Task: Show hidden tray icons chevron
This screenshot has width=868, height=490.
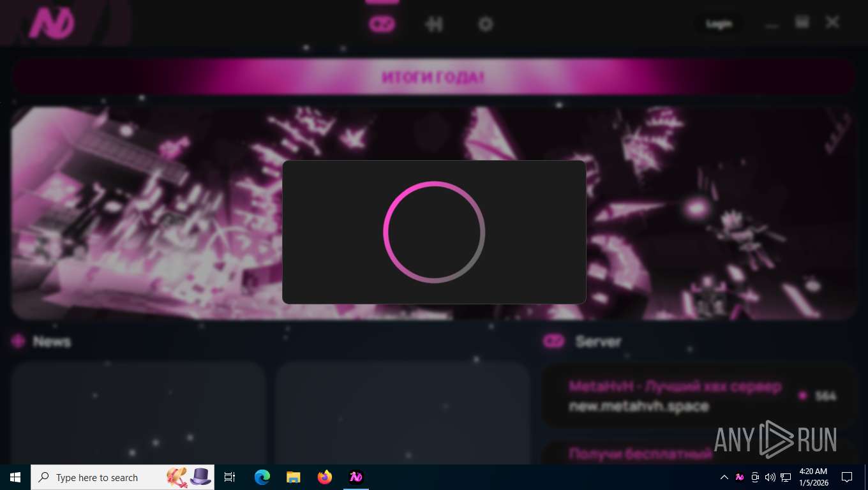Action: click(724, 477)
